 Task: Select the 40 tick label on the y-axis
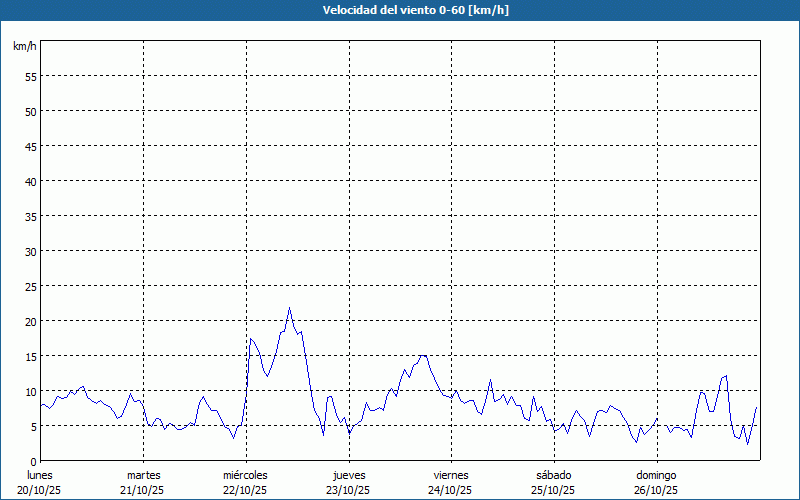[30, 181]
